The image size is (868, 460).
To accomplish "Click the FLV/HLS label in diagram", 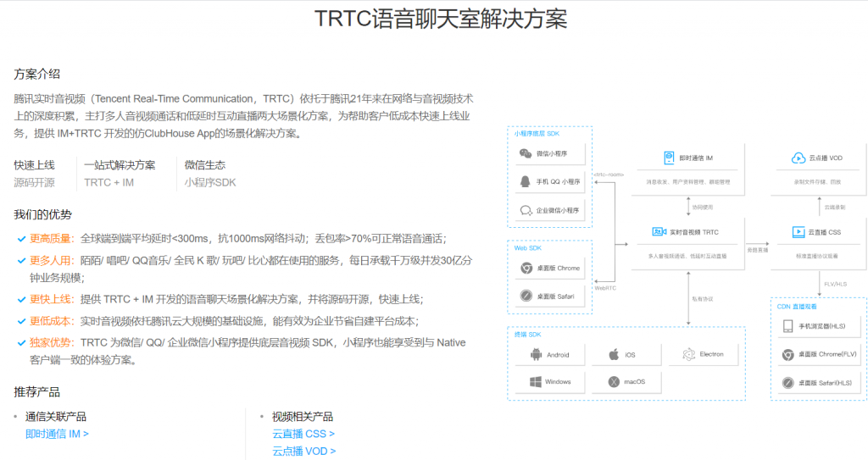I will 835,284.
